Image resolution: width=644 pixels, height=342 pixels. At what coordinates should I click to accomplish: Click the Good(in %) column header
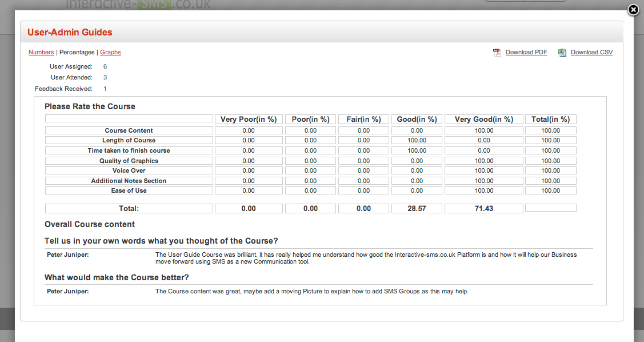pyautogui.click(x=417, y=119)
